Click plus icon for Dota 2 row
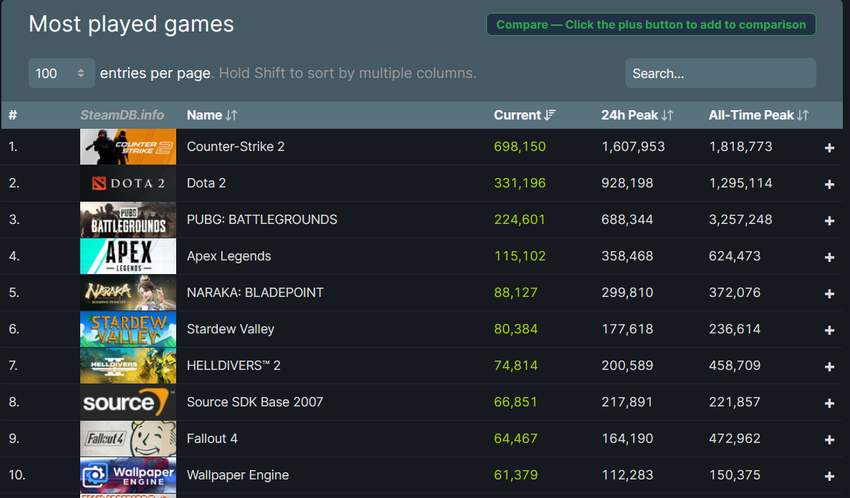850x498 pixels. tap(829, 184)
